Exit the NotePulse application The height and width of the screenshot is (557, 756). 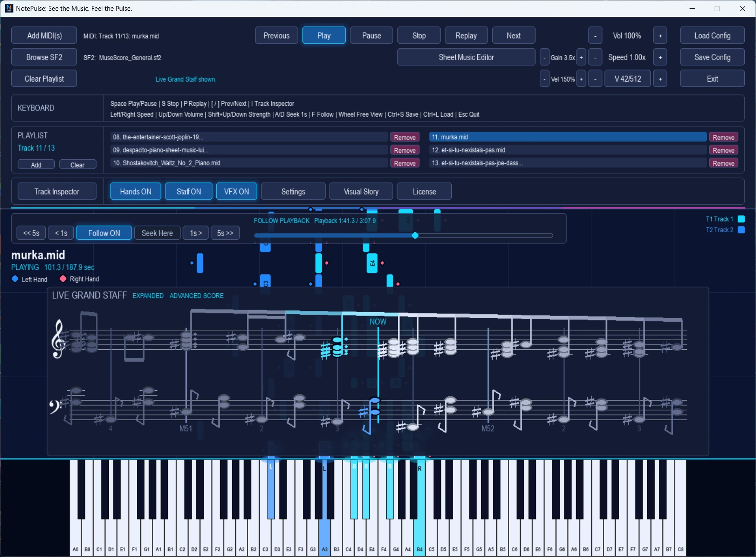712,79
